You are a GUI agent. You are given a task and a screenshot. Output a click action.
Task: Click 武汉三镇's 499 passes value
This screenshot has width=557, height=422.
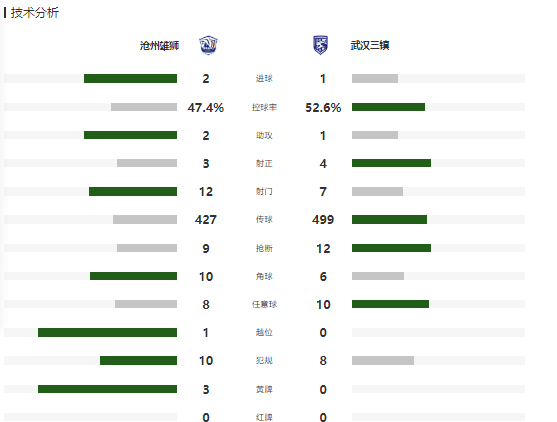pyautogui.click(x=323, y=220)
